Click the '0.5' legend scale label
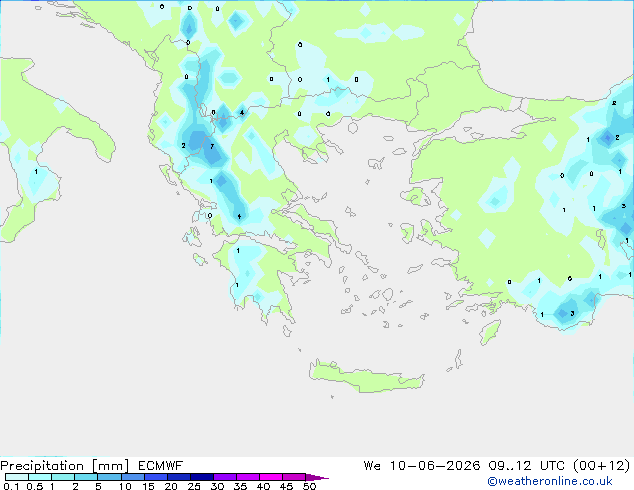The height and width of the screenshot is (490, 634). click(34, 486)
